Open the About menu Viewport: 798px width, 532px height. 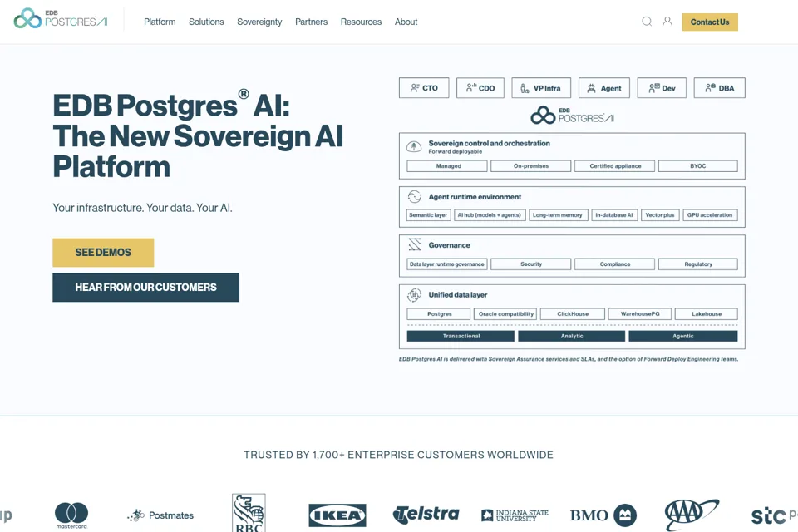(406, 22)
